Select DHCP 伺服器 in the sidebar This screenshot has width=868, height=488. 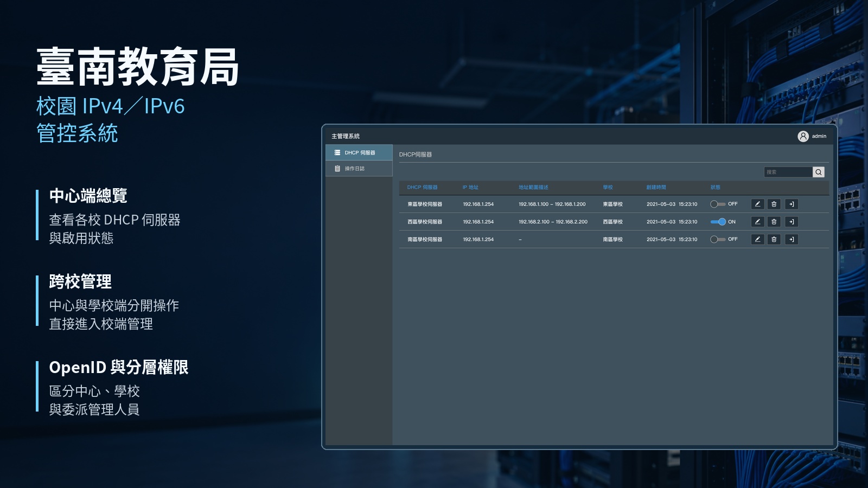359,152
